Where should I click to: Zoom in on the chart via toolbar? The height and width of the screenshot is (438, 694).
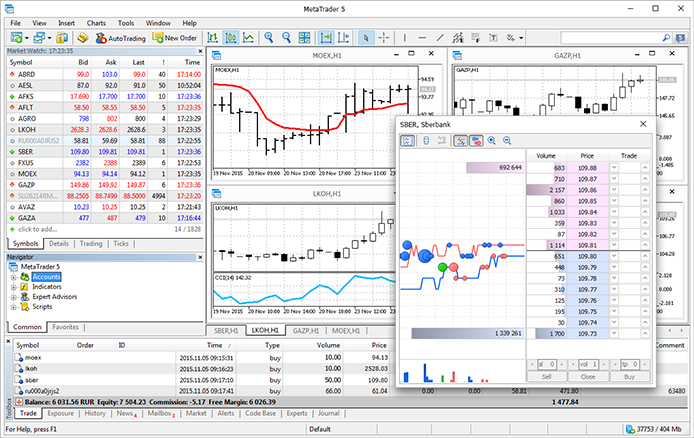coord(268,38)
